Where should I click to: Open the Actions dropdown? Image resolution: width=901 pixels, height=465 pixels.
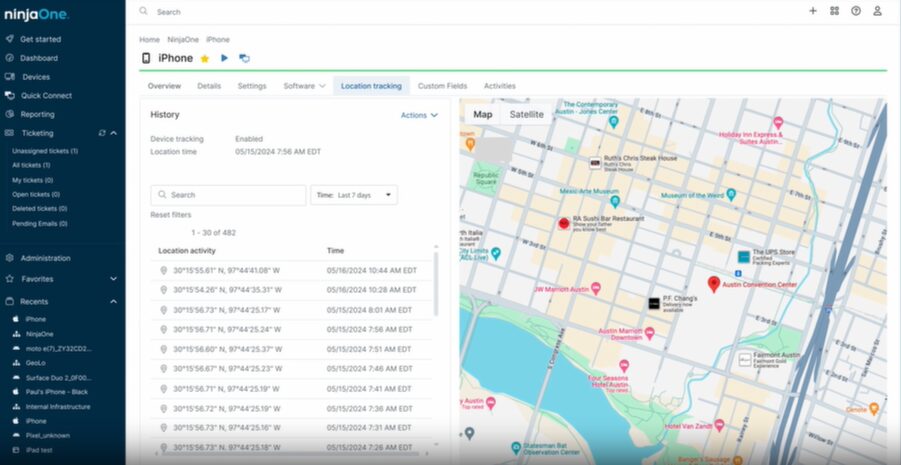tap(419, 116)
